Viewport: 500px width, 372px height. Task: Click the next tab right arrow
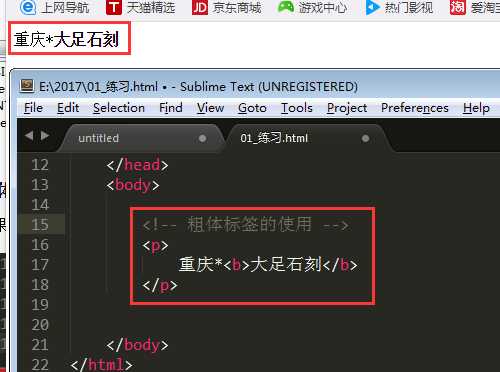tap(45, 136)
